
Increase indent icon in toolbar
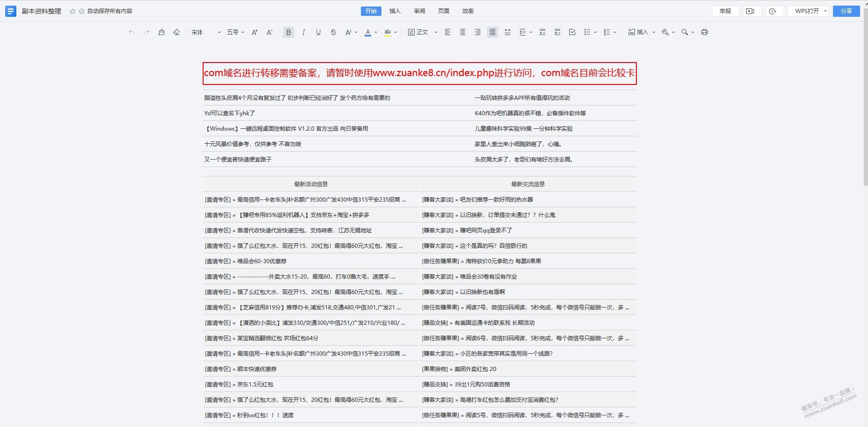[557, 32]
